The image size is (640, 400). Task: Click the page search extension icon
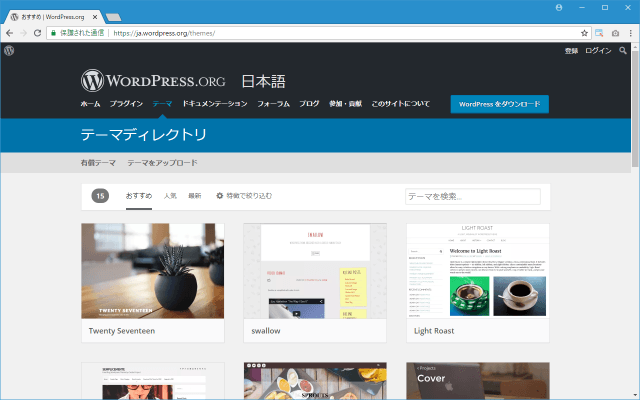point(599,33)
